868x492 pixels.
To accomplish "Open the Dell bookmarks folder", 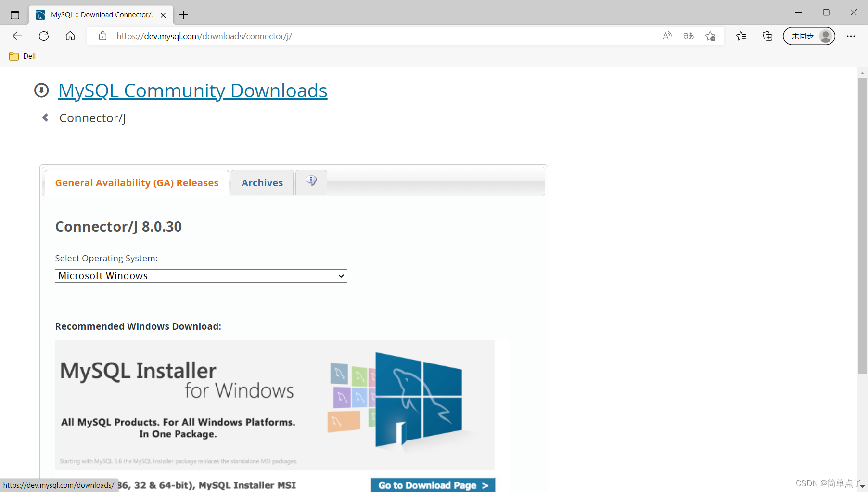I will tap(23, 56).
